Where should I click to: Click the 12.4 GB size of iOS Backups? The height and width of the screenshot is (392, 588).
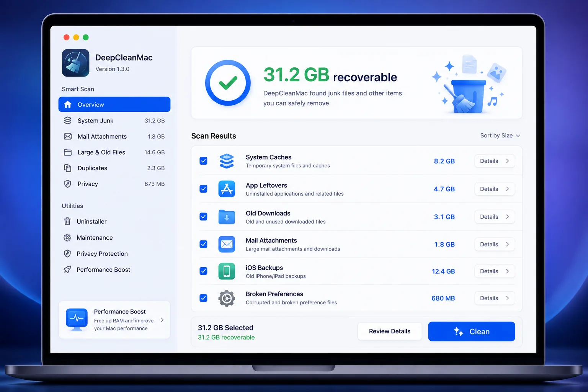click(x=443, y=271)
